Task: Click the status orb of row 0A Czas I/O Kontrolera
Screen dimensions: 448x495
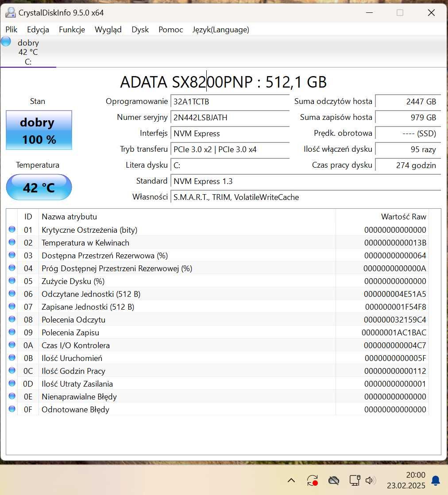Action: [12, 345]
